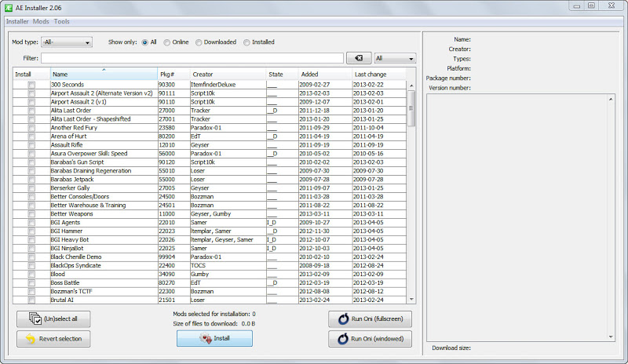Click description panel scrollbar up arrow
Image resolution: width=628 pixels, height=364 pixels.
pyautogui.click(x=611, y=99)
